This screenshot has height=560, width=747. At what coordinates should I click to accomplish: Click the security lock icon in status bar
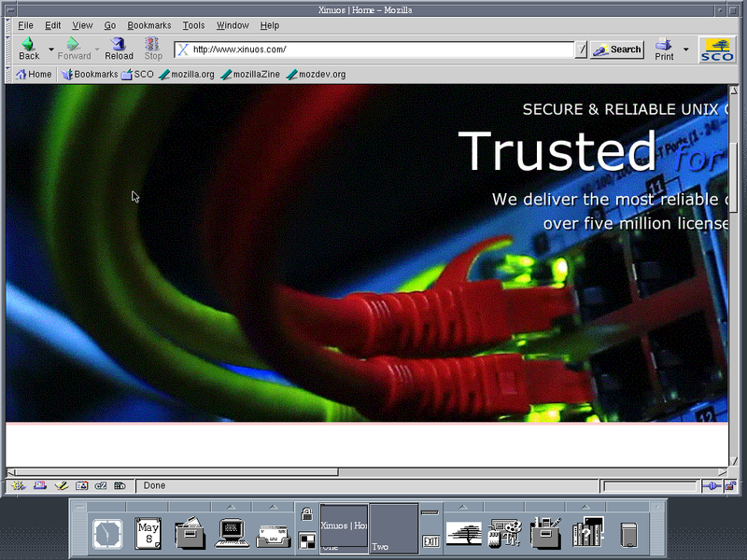click(x=730, y=485)
